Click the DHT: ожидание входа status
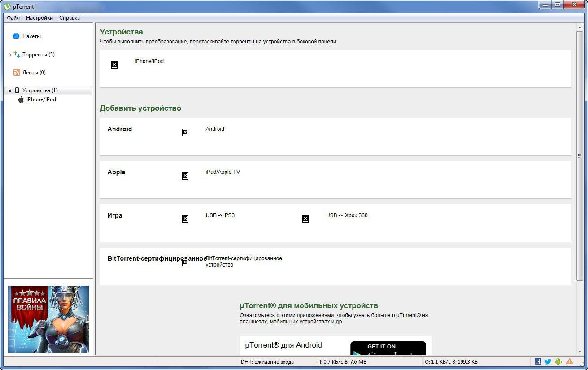The height and width of the screenshot is (370, 588). point(267,362)
